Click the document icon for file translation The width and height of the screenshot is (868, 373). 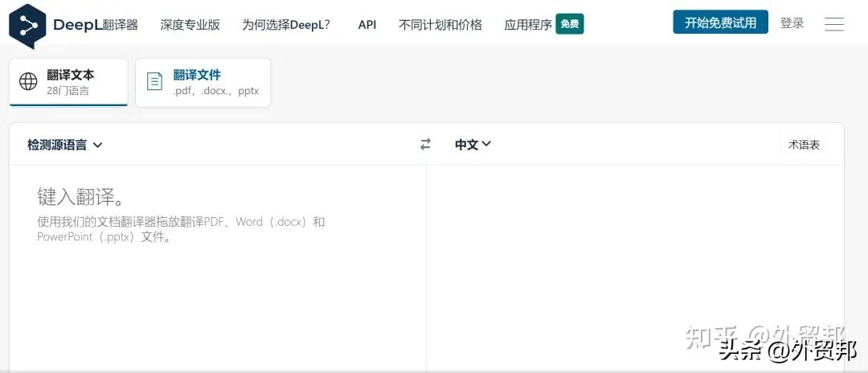coord(154,81)
